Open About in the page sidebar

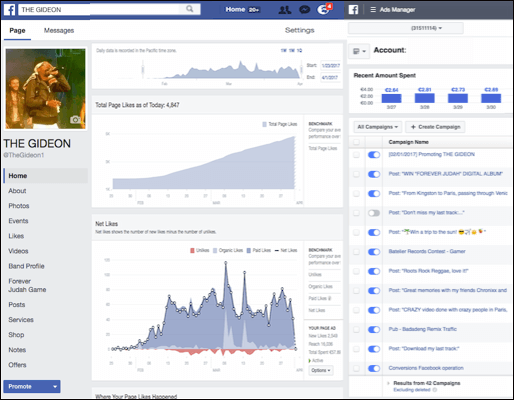pyautogui.click(x=17, y=191)
